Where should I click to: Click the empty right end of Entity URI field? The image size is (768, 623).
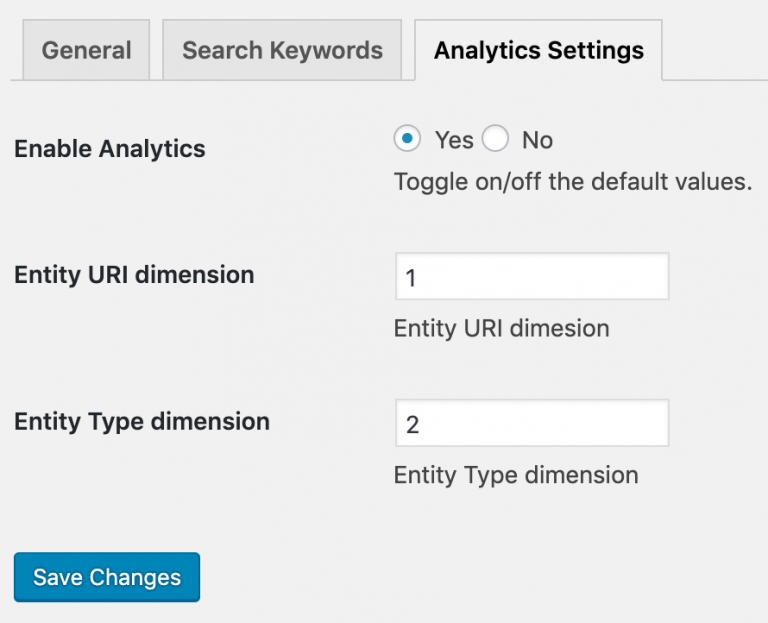click(640, 277)
